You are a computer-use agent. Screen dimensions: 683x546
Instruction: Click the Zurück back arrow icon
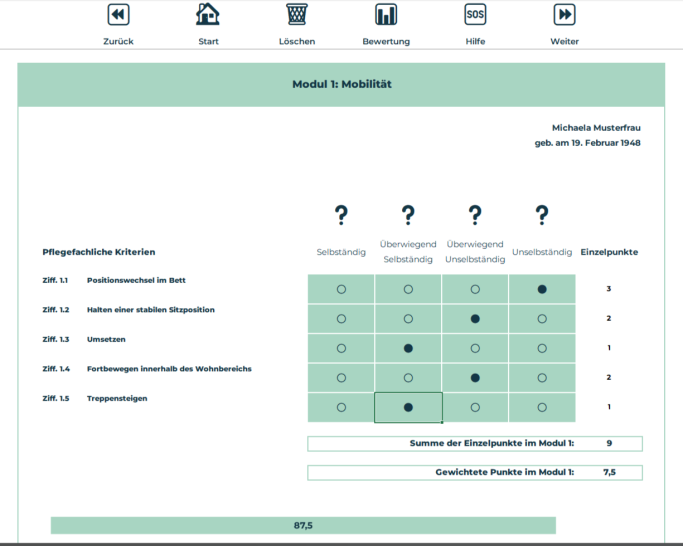pos(118,15)
